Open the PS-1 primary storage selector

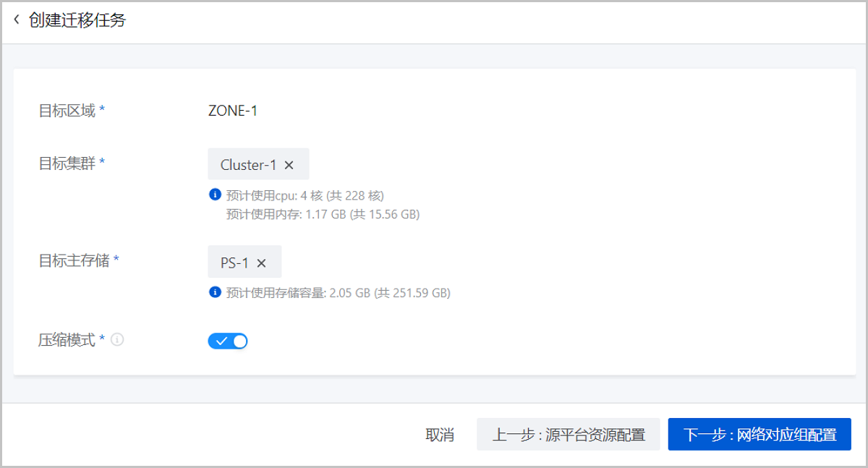(x=244, y=263)
